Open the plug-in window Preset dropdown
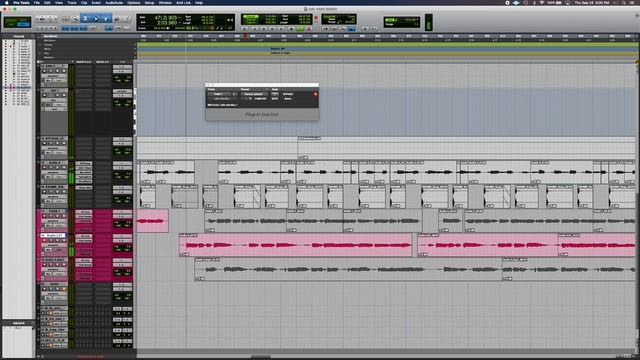The height and width of the screenshot is (360, 640). point(254,94)
